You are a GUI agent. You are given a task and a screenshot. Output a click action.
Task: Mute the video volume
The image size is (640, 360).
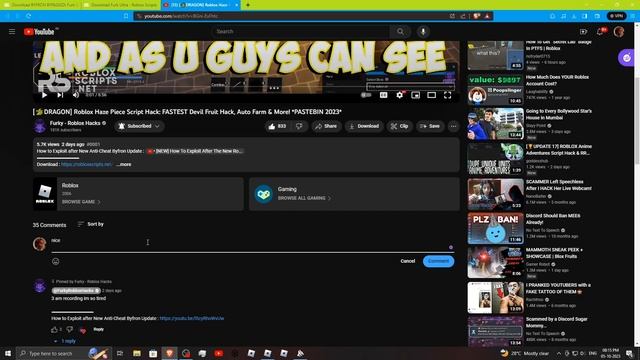(x=76, y=95)
